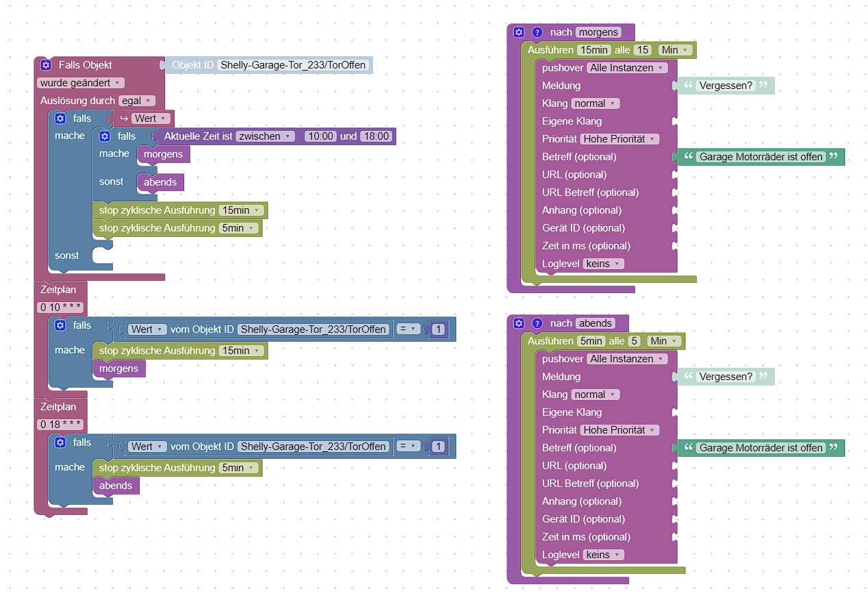Open Hohe Priorität dropdown in abends pushover
Viewport: 868px width, 602px height.
coord(620,430)
